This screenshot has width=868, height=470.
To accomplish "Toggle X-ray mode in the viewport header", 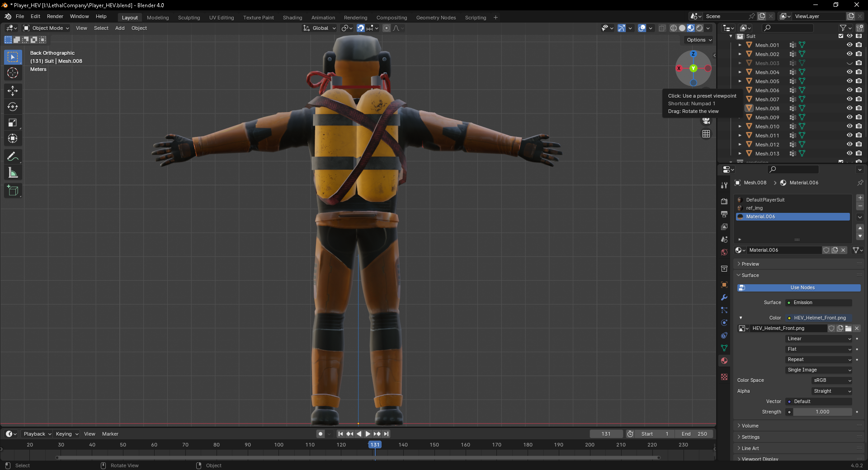I will click(x=662, y=28).
